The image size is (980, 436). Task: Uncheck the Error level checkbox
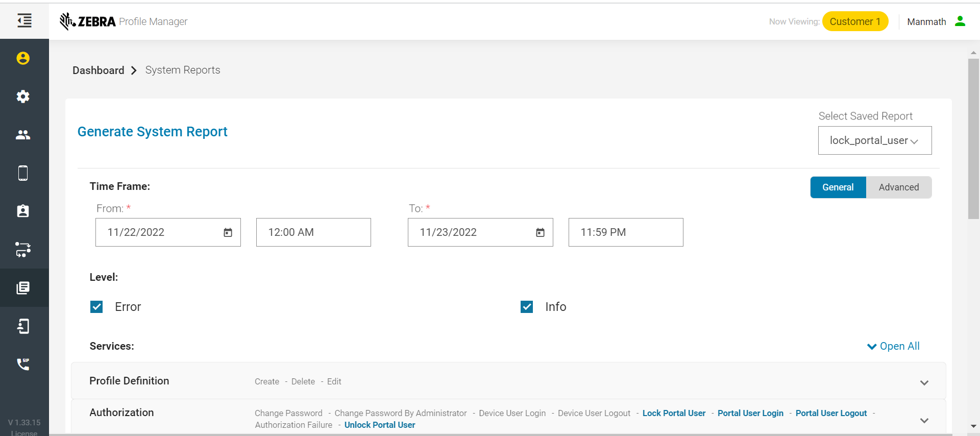pyautogui.click(x=96, y=307)
